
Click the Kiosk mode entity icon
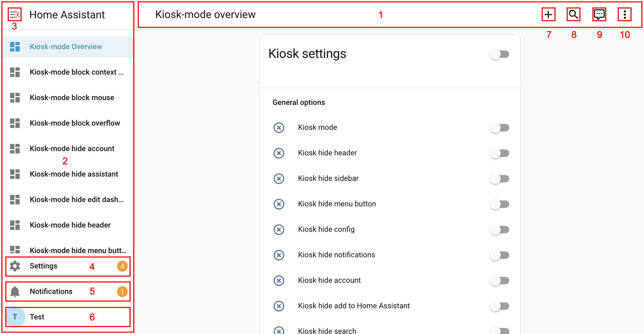point(279,128)
